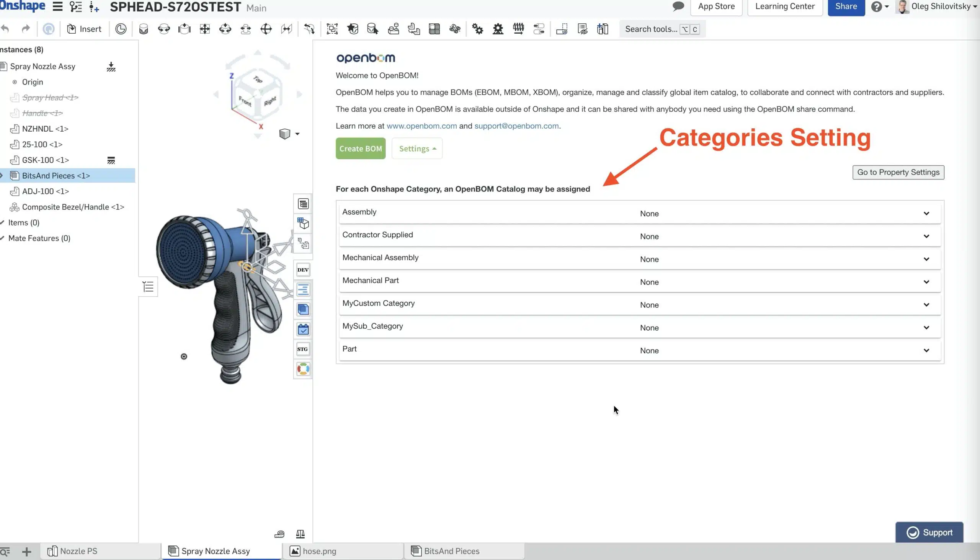980x560 pixels.
Task: Open the Onshape hamburger menu
Action: click(x=58, y=7)
